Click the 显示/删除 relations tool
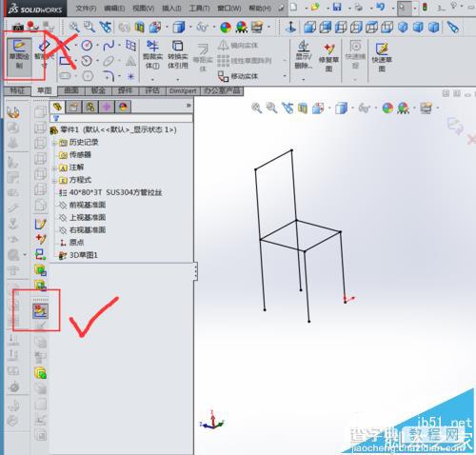Viewport: 476px width, 455px height. pos(304,54)
